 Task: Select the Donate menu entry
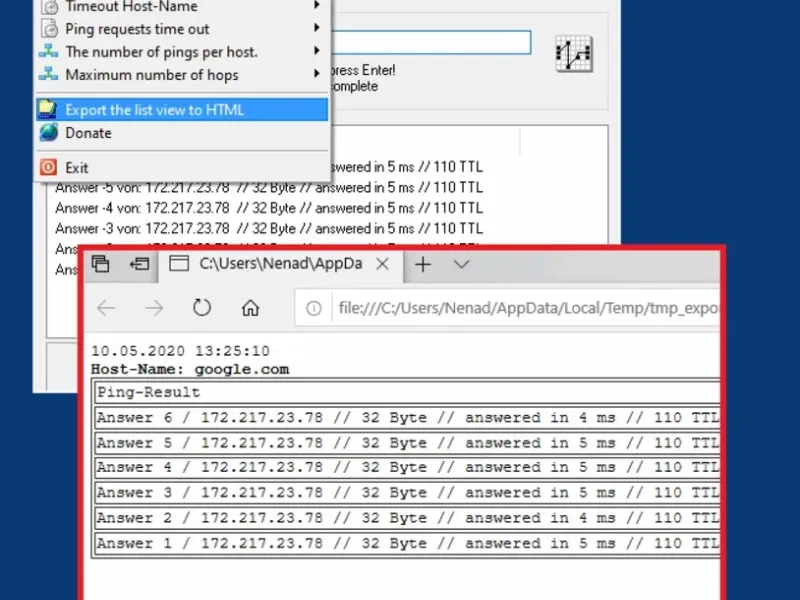pyautogui.click(x=182, y=133)
